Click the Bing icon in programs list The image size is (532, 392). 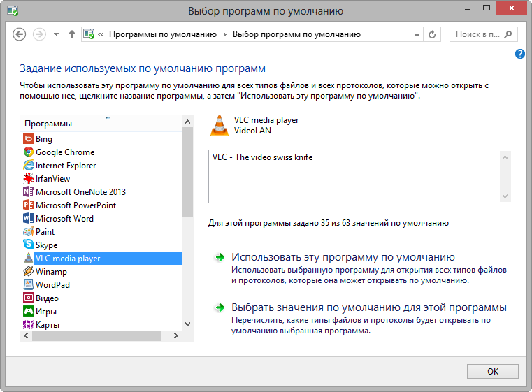click(29, 139)
